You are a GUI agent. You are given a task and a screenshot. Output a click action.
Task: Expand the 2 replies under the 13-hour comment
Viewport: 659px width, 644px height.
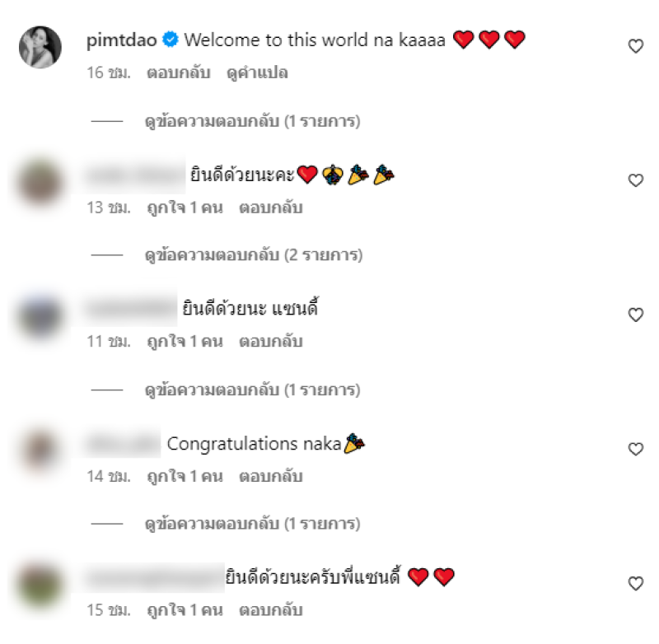pos(254,255)
